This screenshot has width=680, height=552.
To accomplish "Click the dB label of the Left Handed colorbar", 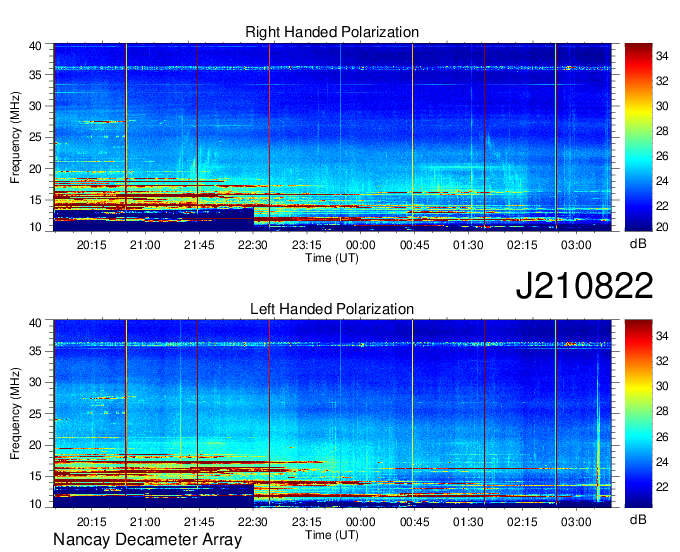I will click(x=638, y=519).
